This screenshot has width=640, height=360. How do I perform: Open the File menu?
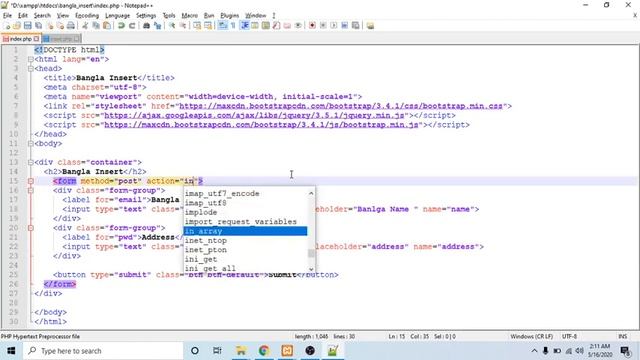(x=7, y=16)
